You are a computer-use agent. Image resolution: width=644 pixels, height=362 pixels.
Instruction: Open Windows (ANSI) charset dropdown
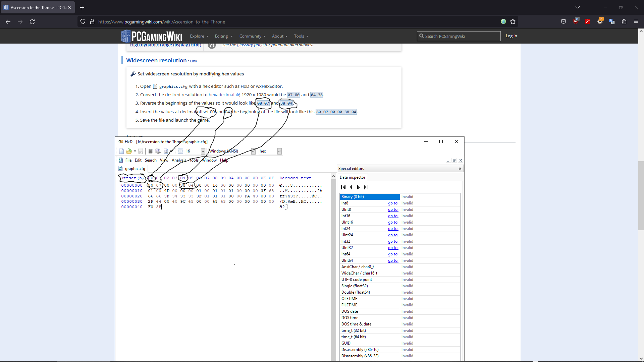pos(253,152)
